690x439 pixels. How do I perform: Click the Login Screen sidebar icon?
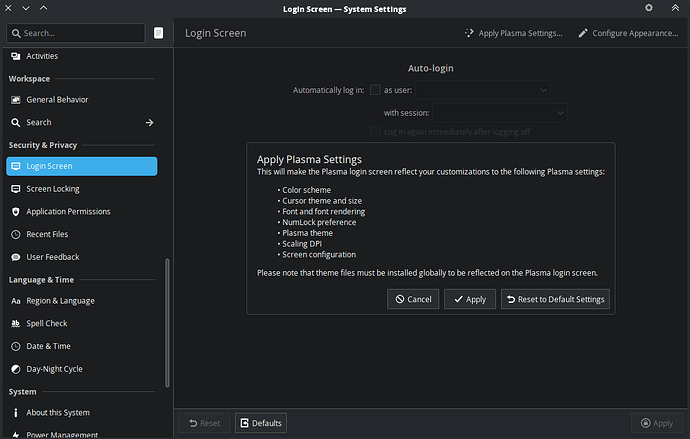coord(15,166)
